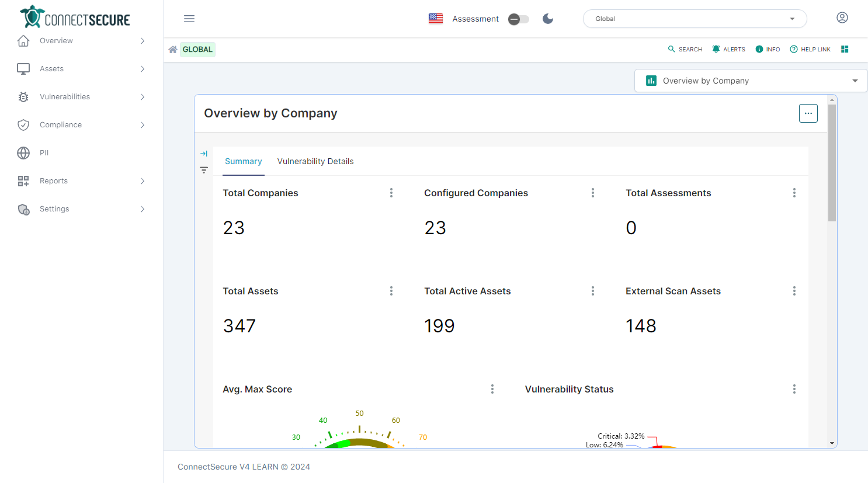Click the hamburger menu icon
This screenshot has width=868, height=483.
click(x=189, y=19)
